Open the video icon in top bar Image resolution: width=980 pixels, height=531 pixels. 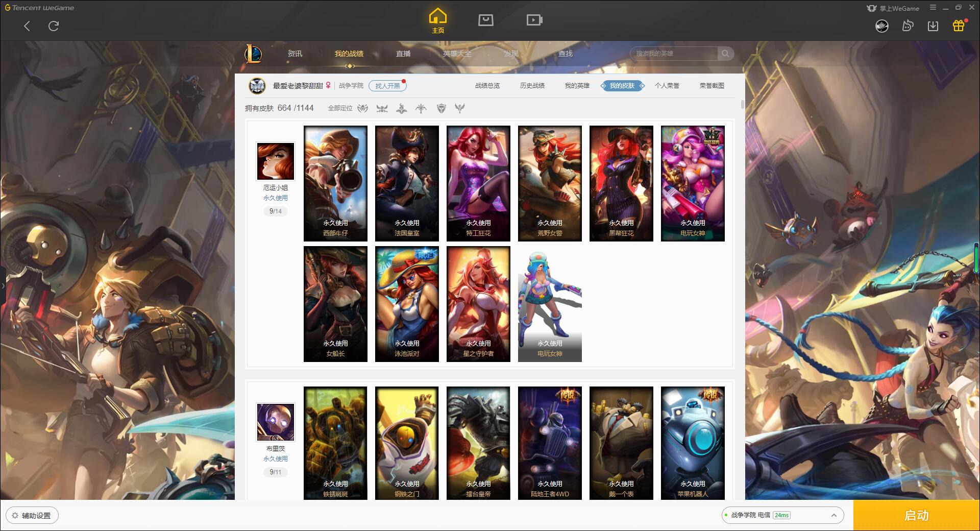pyautogui.click(x=534, y=20)
